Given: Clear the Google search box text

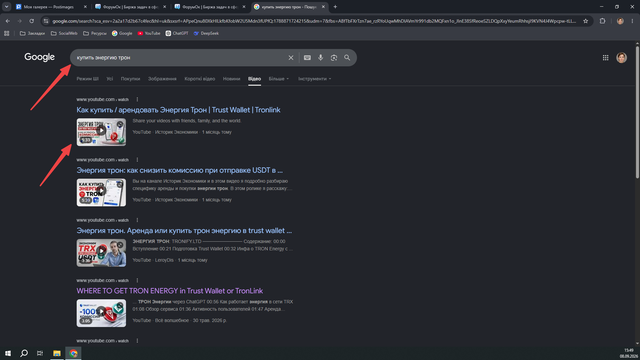Looking at the screenshot, I should pos(291,58).
